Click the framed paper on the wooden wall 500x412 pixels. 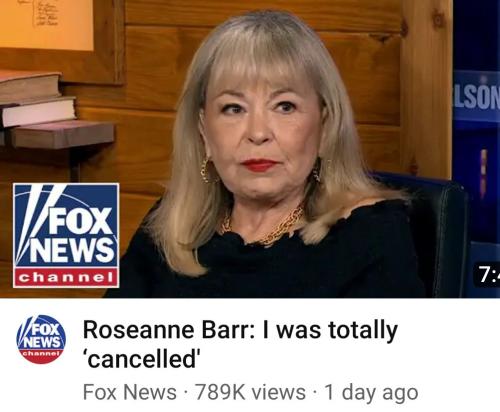click(x=47, y=25)
